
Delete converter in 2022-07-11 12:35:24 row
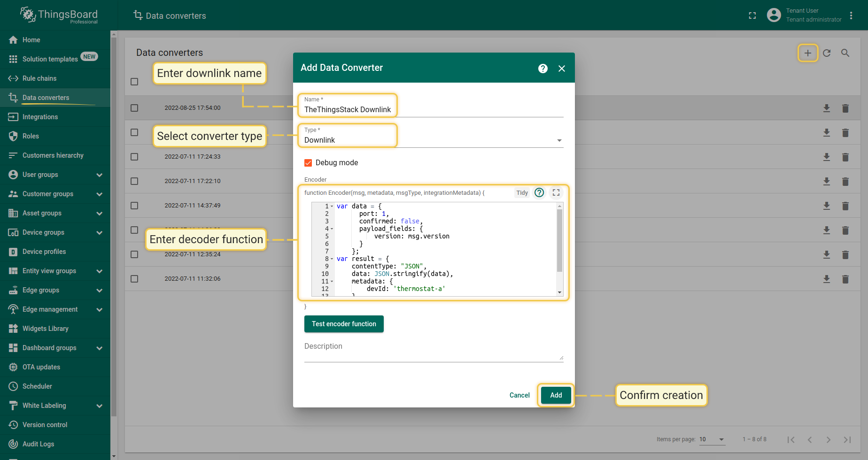(x=845, y=255)
